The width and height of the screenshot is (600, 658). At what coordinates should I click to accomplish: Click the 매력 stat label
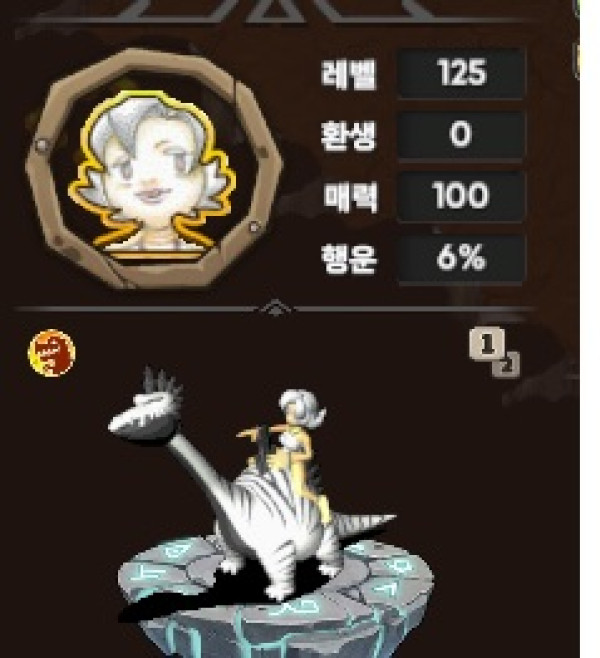pyautogui.click(x=350, y=197)
